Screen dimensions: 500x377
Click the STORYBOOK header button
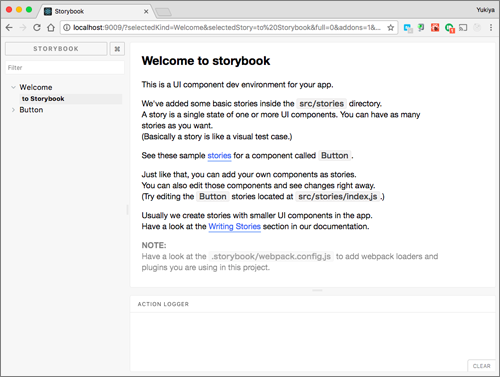(56, 49)
